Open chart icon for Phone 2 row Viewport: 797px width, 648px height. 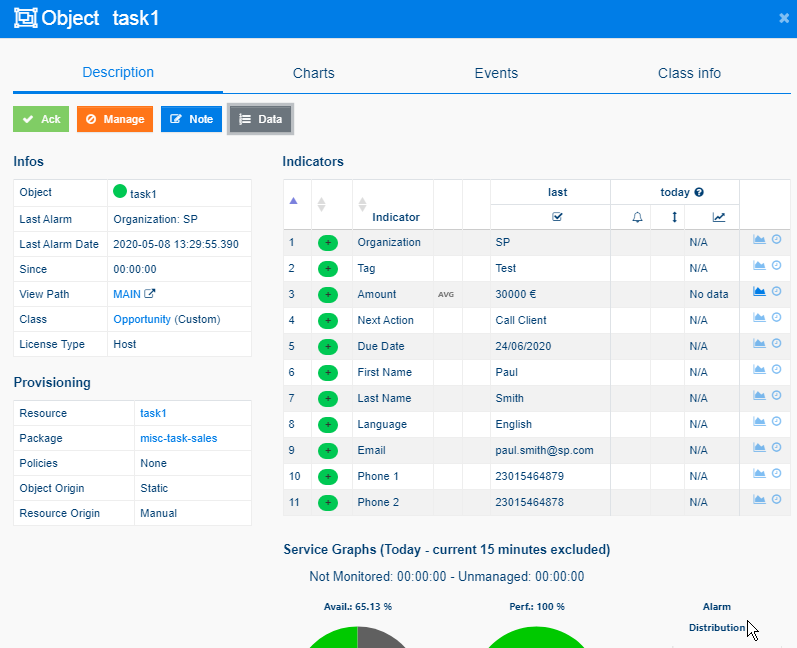[759, 500]
